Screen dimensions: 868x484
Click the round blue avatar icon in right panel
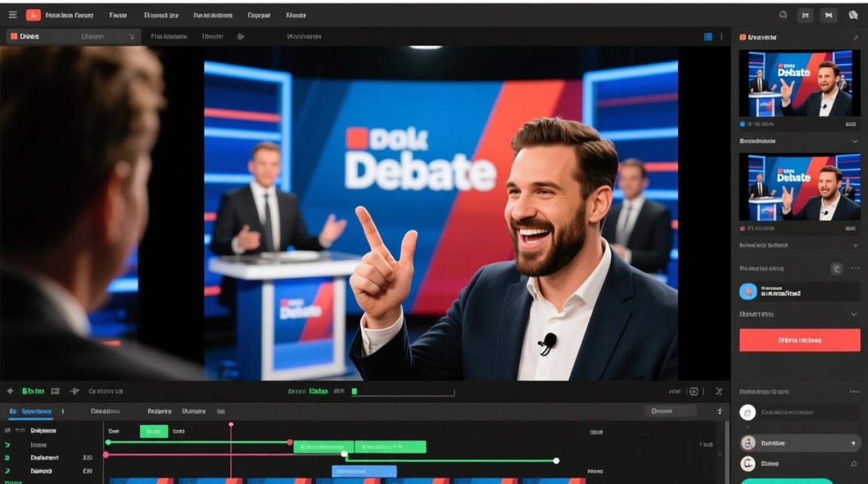747,292
